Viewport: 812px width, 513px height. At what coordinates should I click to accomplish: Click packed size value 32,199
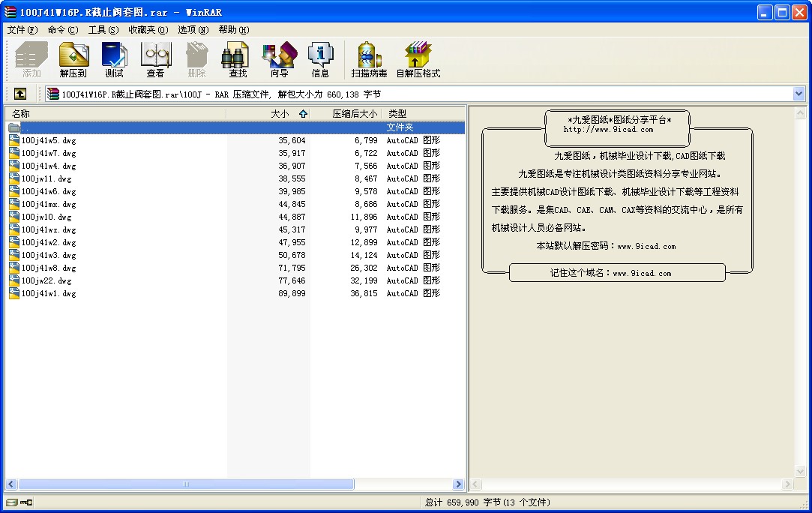[x=364, y=280]
